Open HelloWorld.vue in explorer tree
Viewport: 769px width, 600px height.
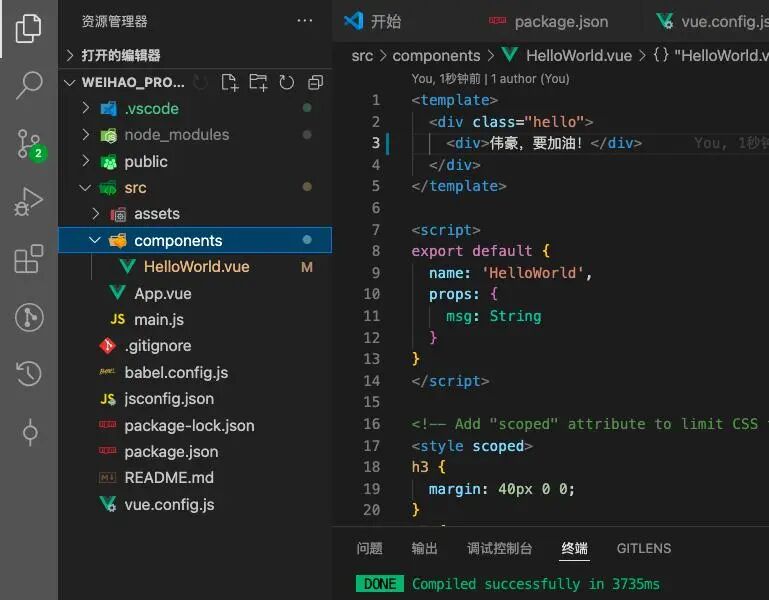coord(196,266)
